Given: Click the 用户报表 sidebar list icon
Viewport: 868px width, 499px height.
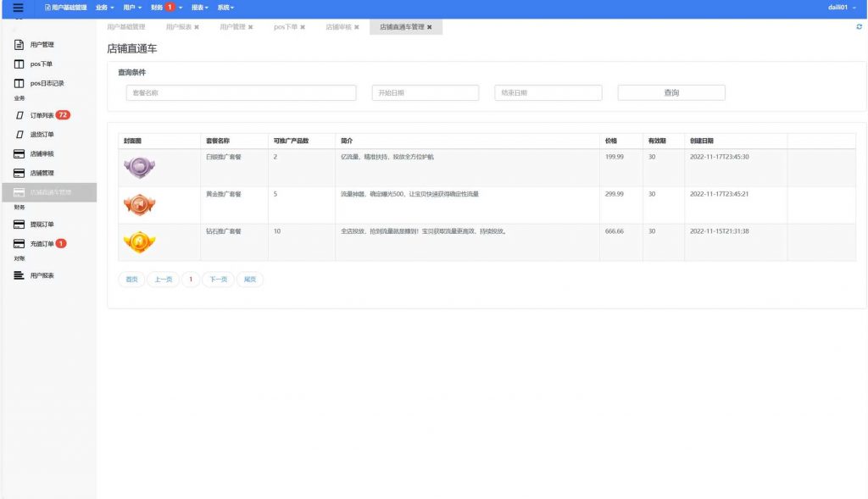Looking at the screenshot, I should click(19, 275).
